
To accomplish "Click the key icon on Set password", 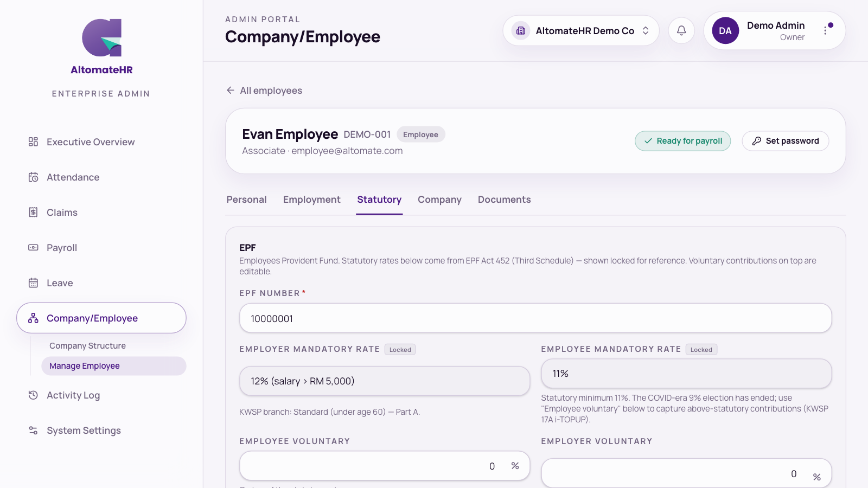I will coord(757,141).
